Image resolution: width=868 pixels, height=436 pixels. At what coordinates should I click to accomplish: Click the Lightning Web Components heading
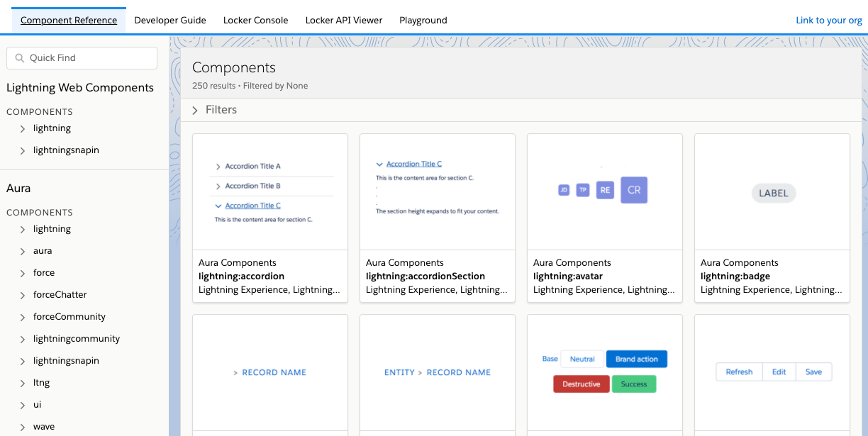(x=80, y=88)
